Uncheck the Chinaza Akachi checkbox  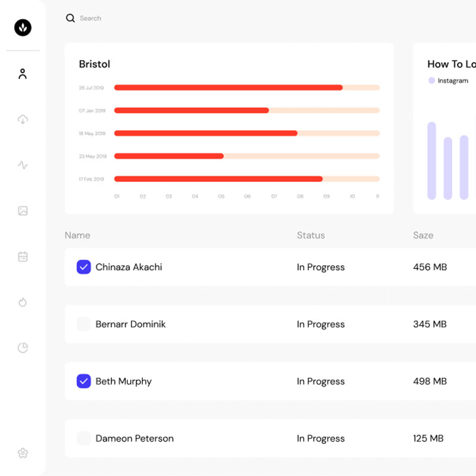coord(83,267)
